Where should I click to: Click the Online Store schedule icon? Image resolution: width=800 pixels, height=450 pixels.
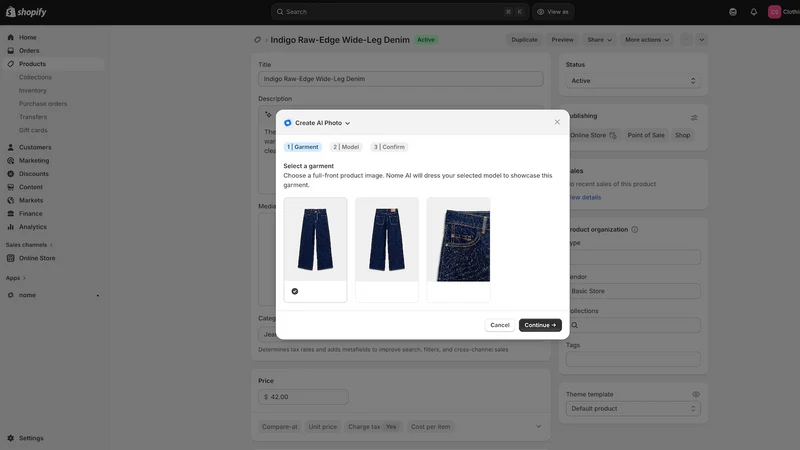613,135
